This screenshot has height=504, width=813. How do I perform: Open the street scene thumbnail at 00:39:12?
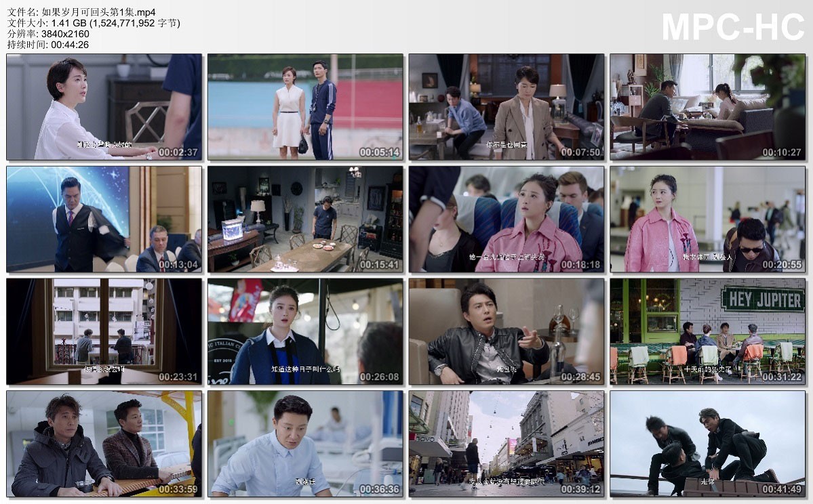coord(506,444)
